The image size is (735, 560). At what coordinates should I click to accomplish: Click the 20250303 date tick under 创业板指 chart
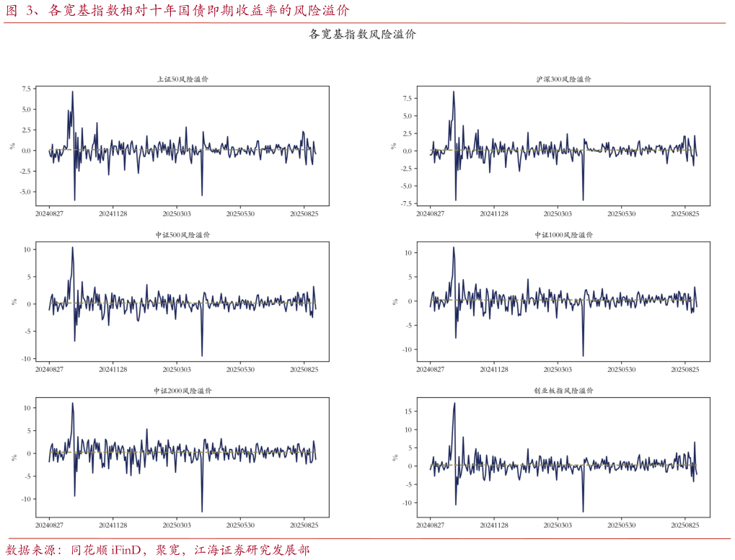[558, 525]
